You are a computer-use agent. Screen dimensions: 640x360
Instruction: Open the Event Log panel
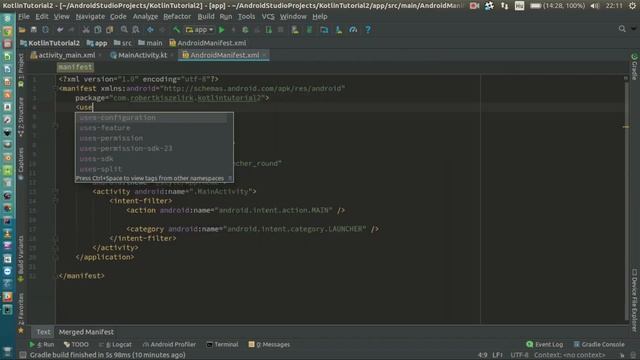[545, 344]
